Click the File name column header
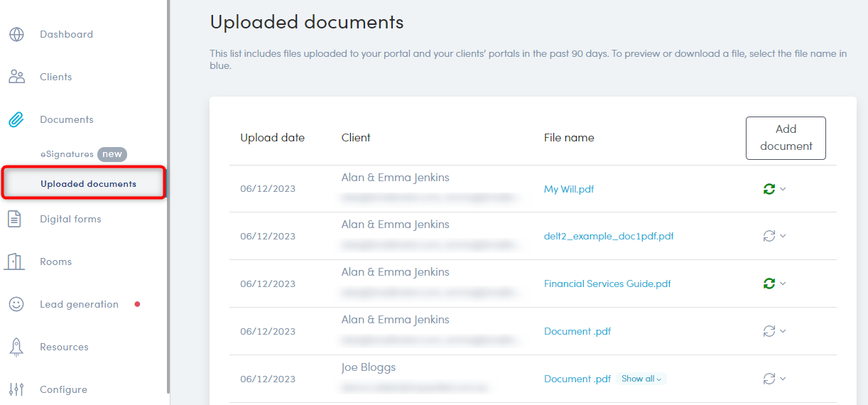868x405 pixels. (569, 138)
